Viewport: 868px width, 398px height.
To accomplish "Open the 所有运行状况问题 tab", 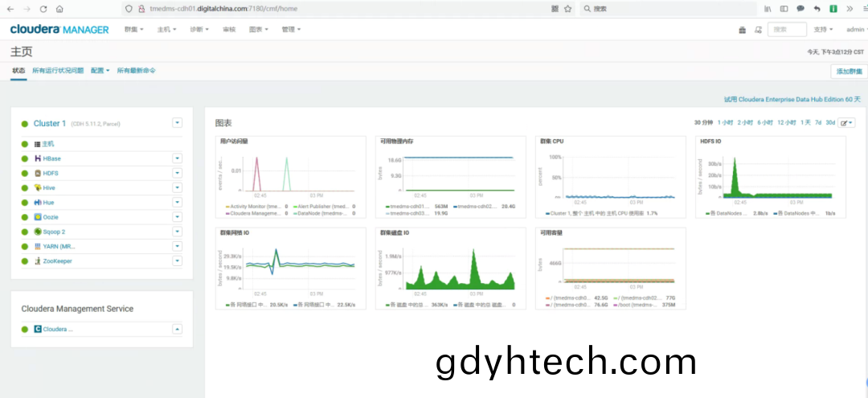I will [x=58, y=71].
